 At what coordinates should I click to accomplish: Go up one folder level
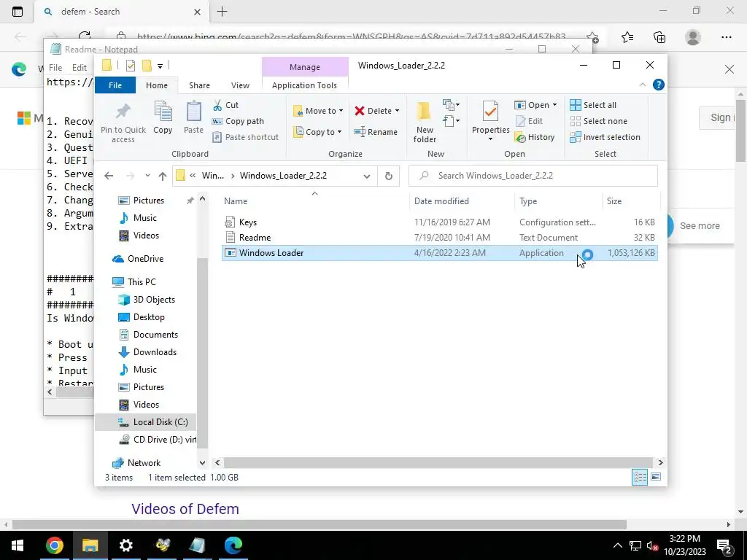point(163,176)
